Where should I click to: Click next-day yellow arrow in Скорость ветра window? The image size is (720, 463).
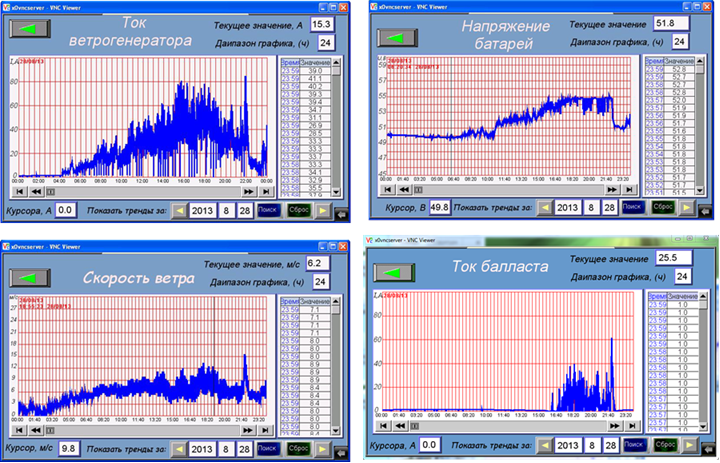click(323, 449)
